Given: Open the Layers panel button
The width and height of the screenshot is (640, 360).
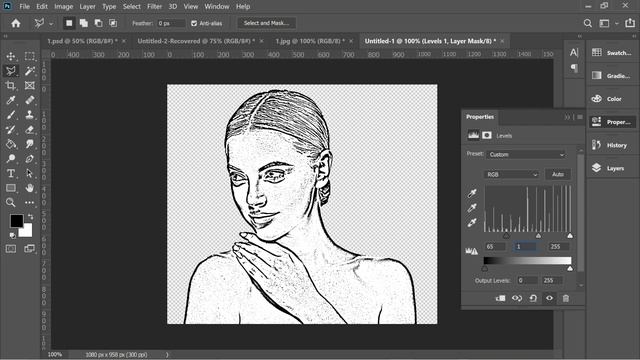Looking at the screenshot, I should [611, 168].
